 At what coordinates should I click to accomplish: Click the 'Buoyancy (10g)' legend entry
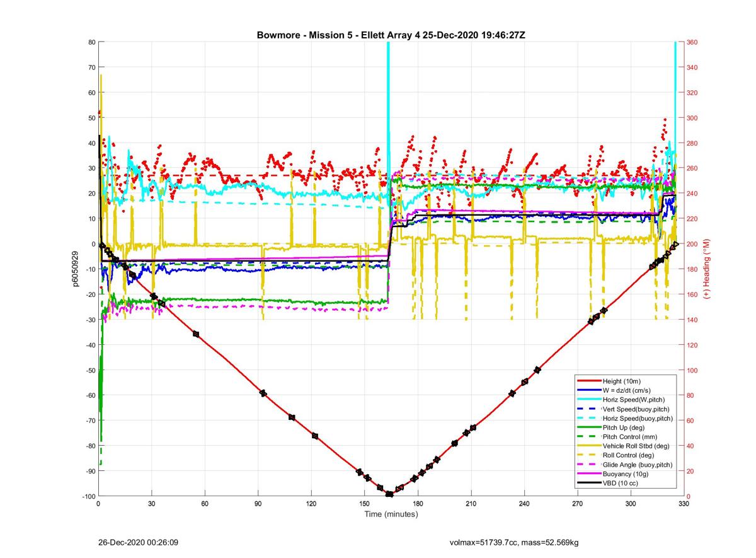point(624,474)
